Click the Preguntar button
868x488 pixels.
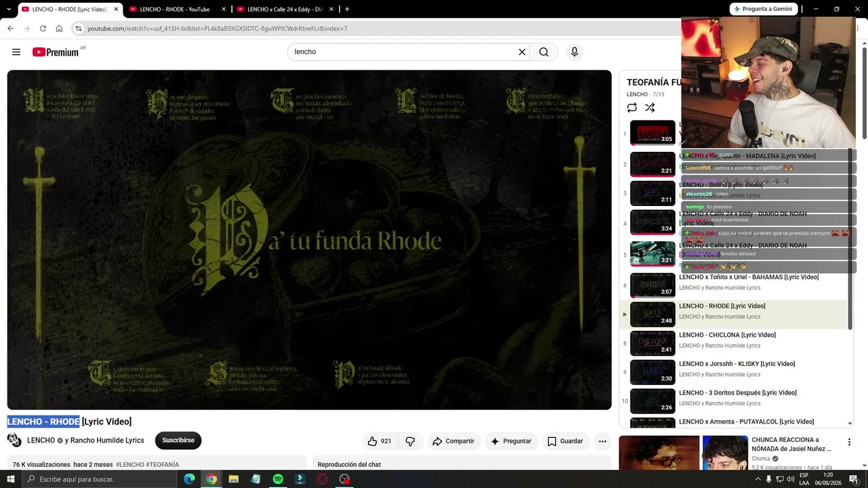511,441
